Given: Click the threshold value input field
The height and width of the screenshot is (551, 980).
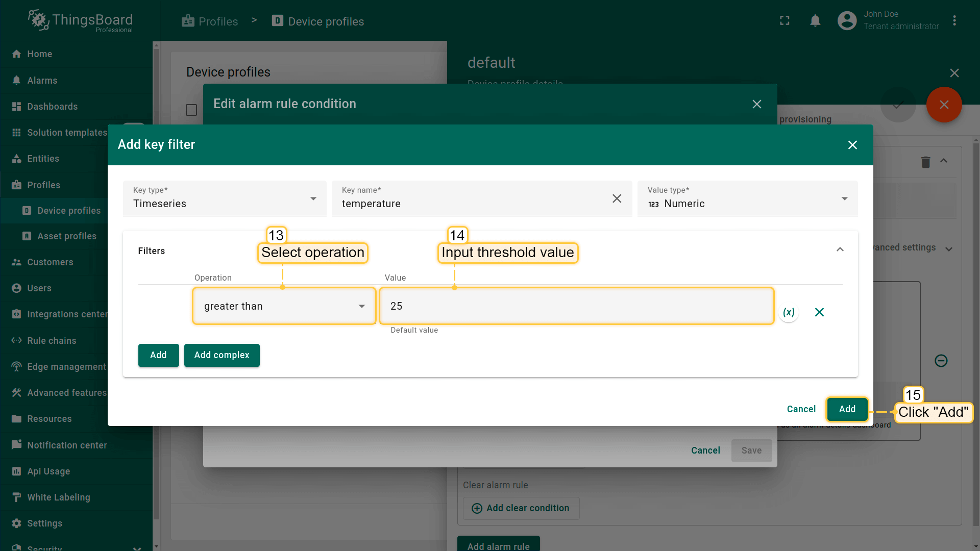Looking at the screenshot, I should click(x=577, y=306).
